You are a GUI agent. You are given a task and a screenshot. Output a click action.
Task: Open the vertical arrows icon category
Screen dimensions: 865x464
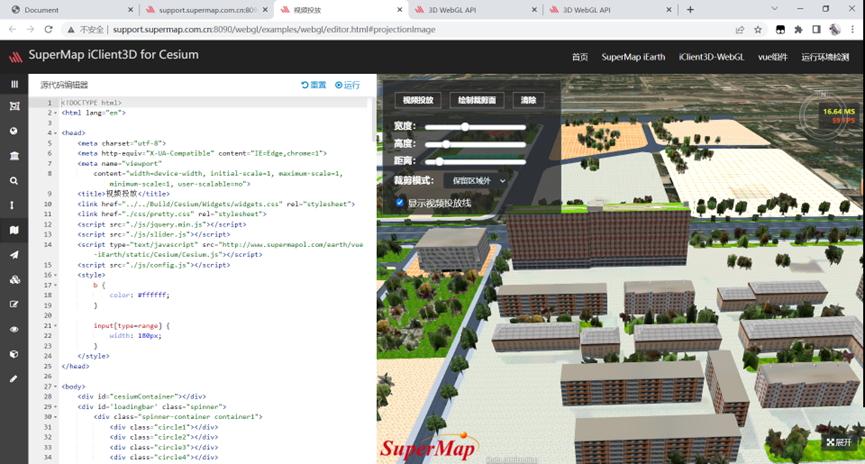point(12,205)
